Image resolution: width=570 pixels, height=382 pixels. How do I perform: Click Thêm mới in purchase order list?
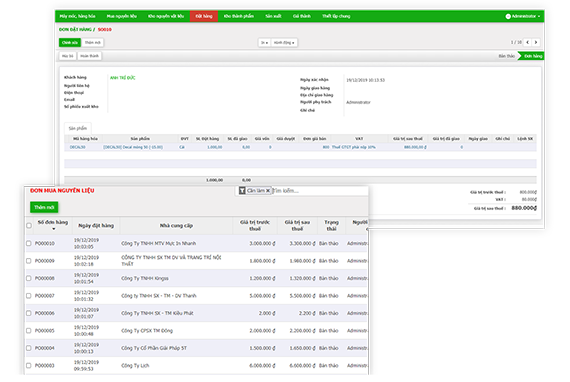pos(44,208)
